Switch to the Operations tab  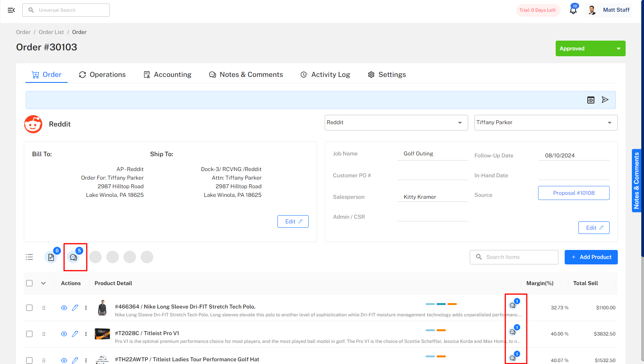(x=102, y=75)
